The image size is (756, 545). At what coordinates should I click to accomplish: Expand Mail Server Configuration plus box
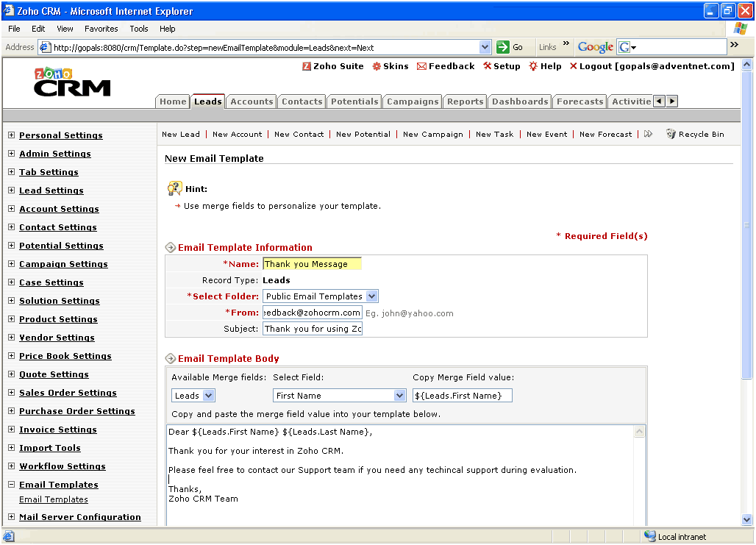tap(12, 516)
